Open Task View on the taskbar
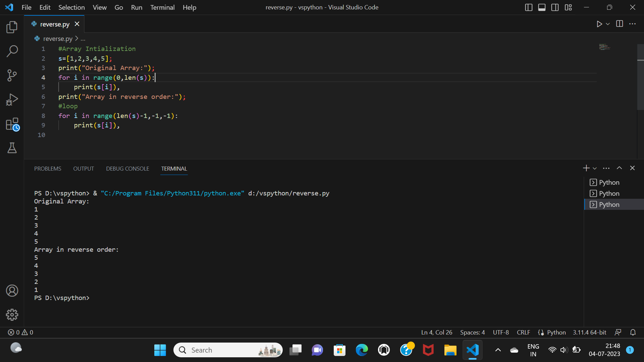 click(296, 350)
